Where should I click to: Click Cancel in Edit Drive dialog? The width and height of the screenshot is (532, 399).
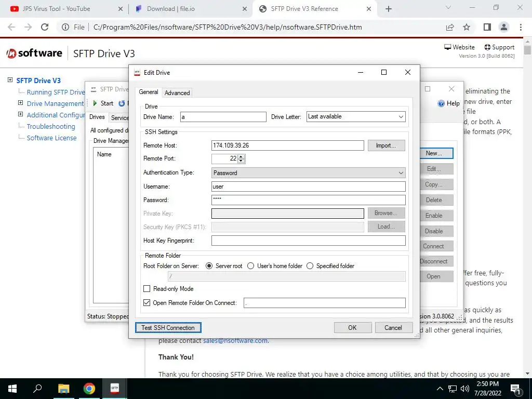393,328
